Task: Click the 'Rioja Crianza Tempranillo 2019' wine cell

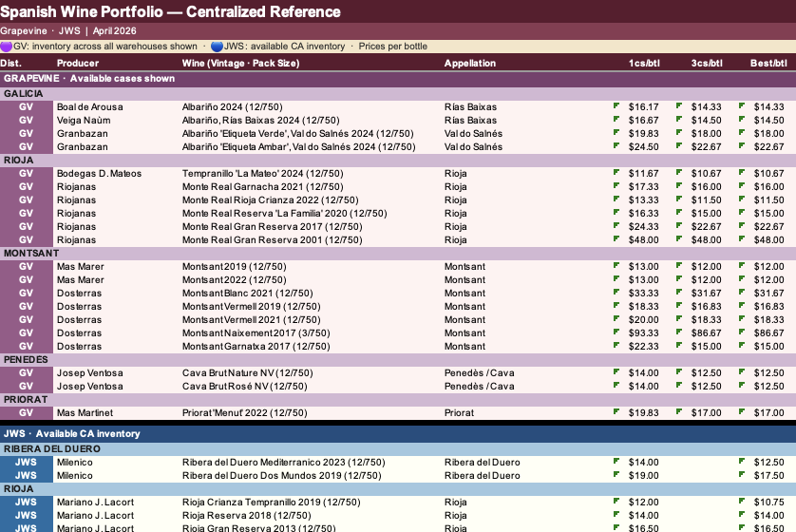Action: pyautogui.click(x=271, y=502)
